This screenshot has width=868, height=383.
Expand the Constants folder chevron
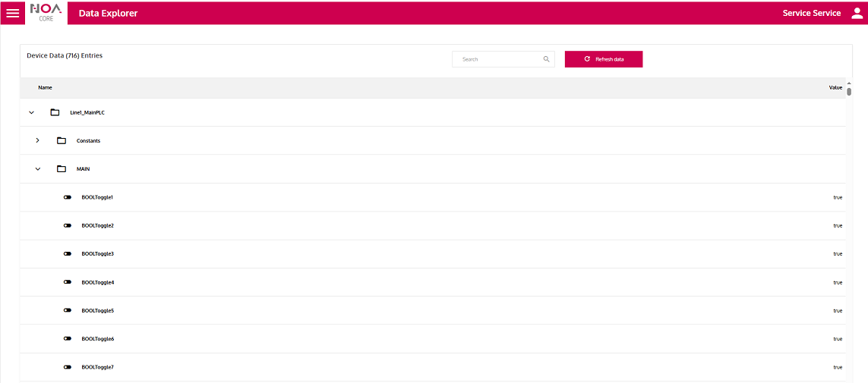tap(38, 140)
